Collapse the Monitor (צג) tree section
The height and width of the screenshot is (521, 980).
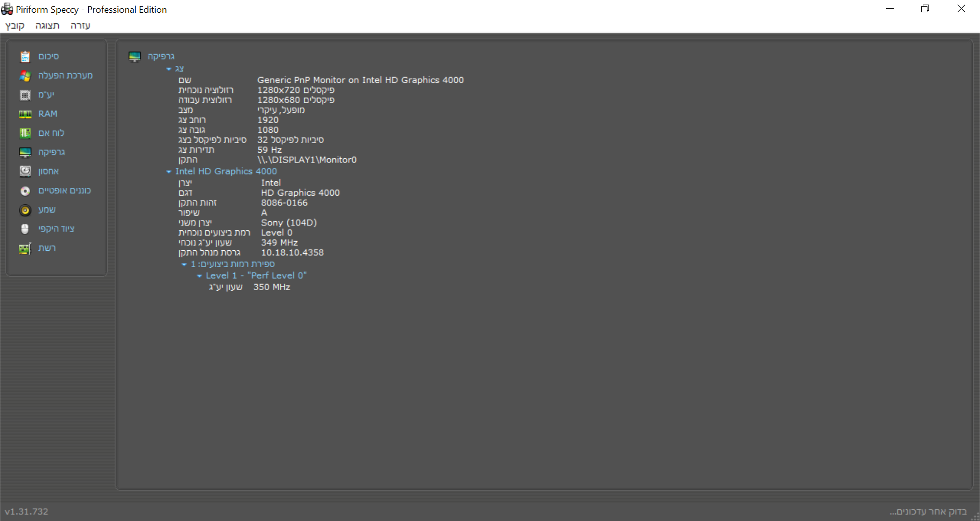tap(169, 69)
